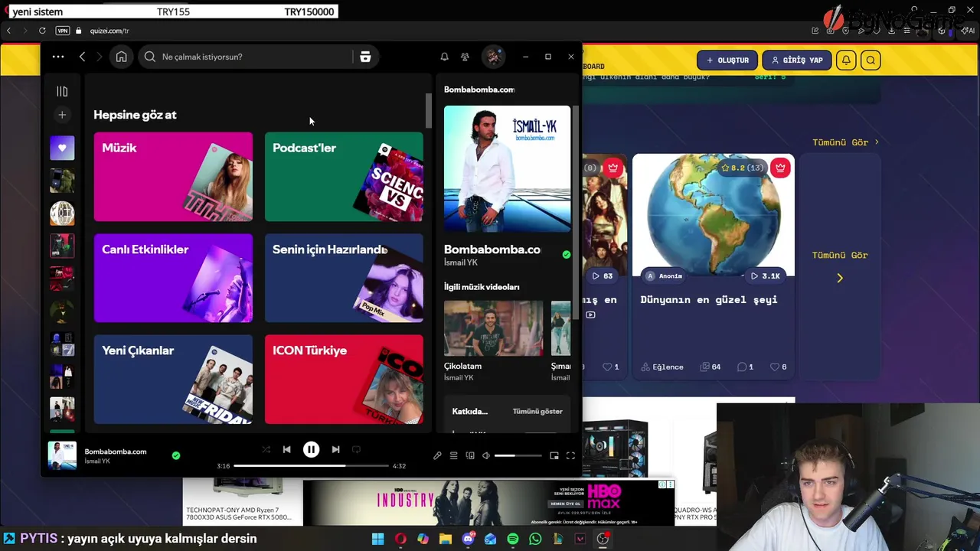Play the Çikolatam music video

click(493, 328)
